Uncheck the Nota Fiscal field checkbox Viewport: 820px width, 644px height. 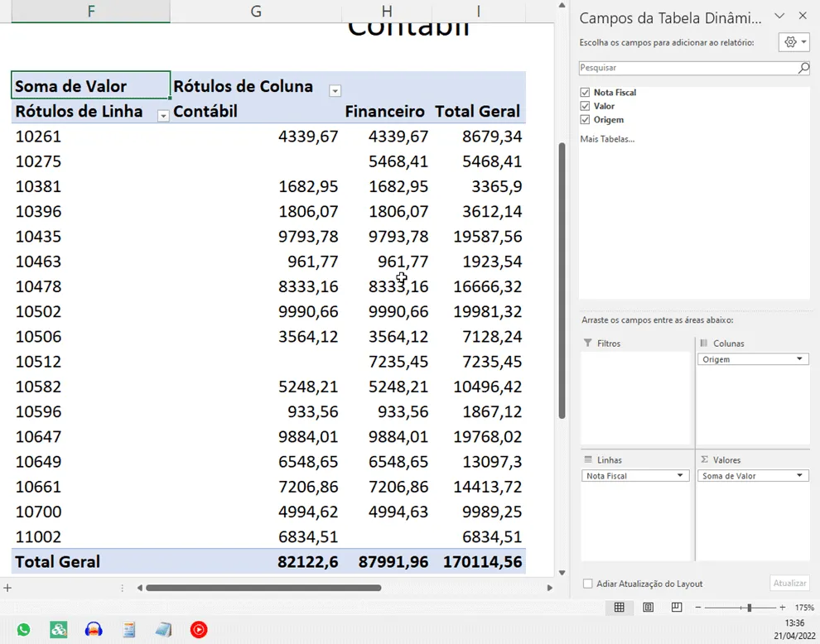coord(585,93)
